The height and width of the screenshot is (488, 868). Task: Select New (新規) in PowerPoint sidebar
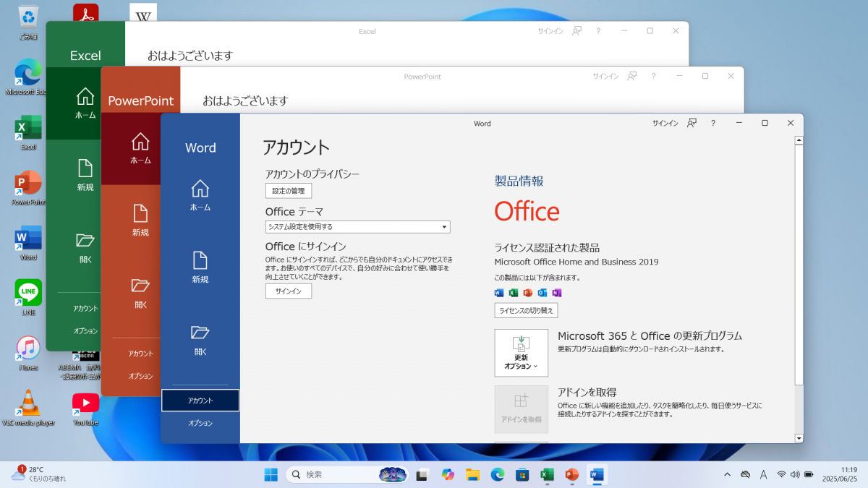pyautogui.click(x=140, y=221)
